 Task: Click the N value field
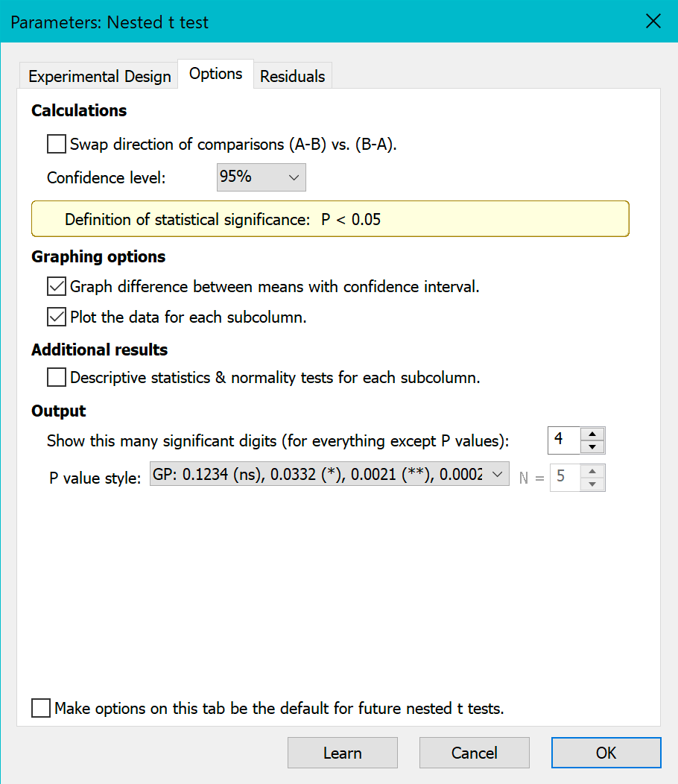pyautogui.click(x=563, y=478)
